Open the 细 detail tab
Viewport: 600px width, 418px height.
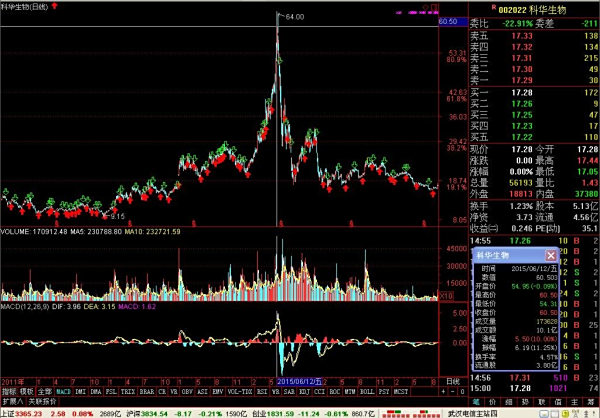pos(509,402)
